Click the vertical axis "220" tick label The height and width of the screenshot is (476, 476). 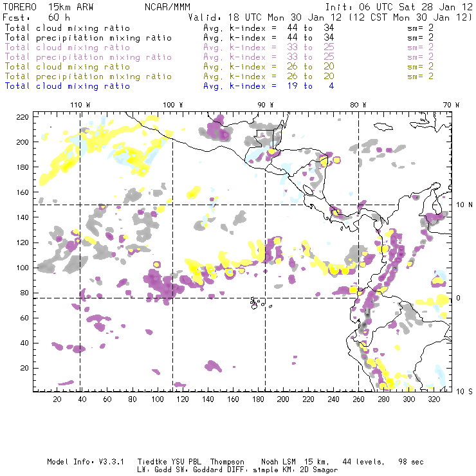pyautogui.click(x=23, y=117)
